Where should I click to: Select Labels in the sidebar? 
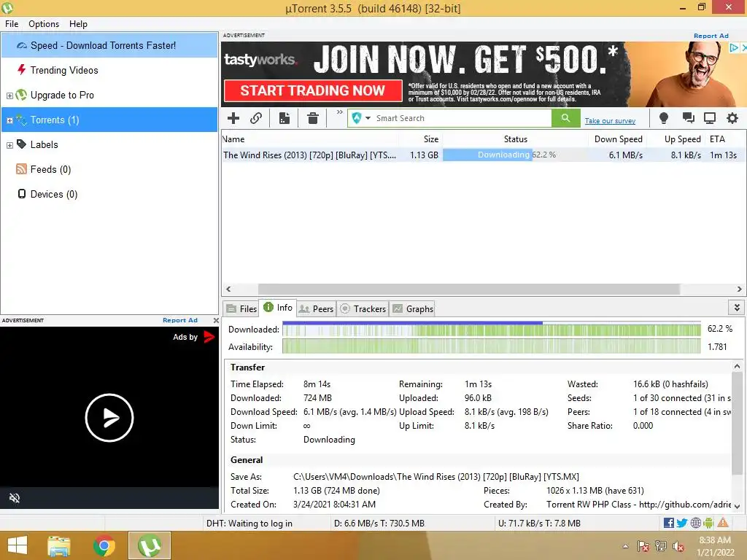44,145
